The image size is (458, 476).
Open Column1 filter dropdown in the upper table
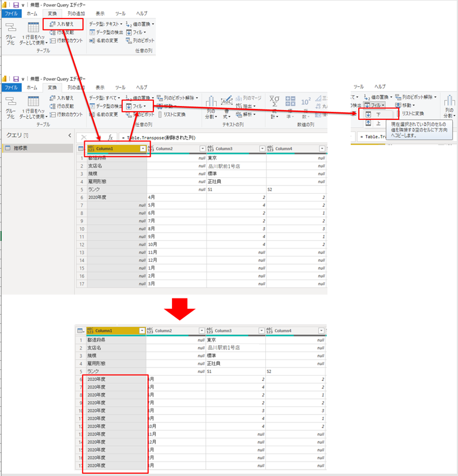pos(142,149)
